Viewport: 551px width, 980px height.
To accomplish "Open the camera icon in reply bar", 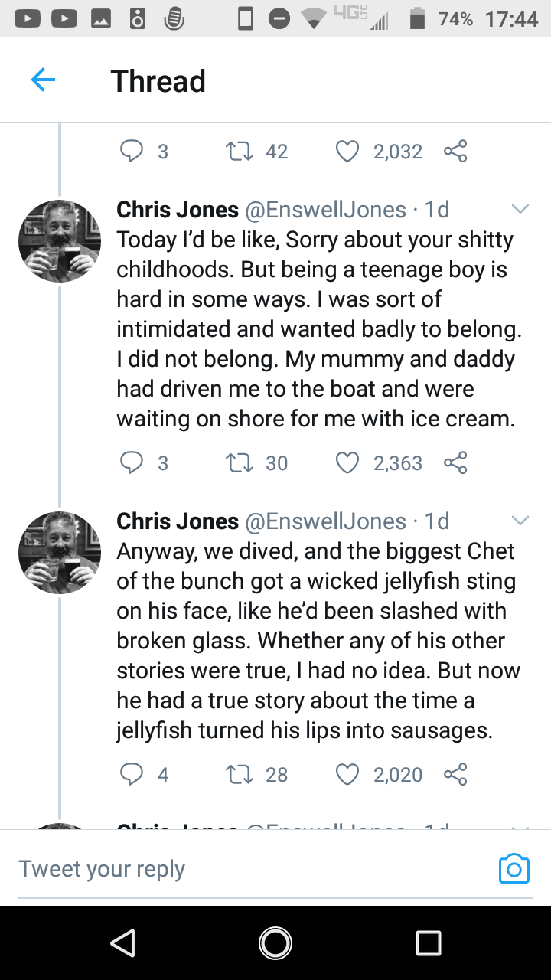I will click(x=514, y=869).
